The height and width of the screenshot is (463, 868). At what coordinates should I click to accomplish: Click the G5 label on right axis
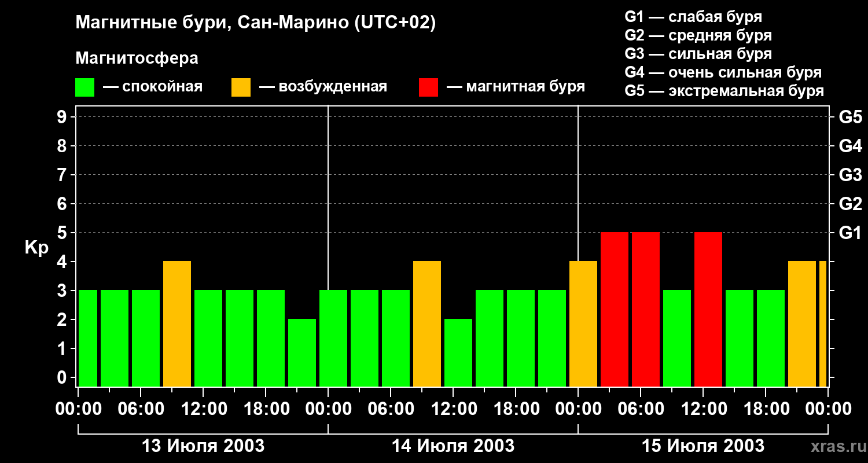click(x=850, y=117)
